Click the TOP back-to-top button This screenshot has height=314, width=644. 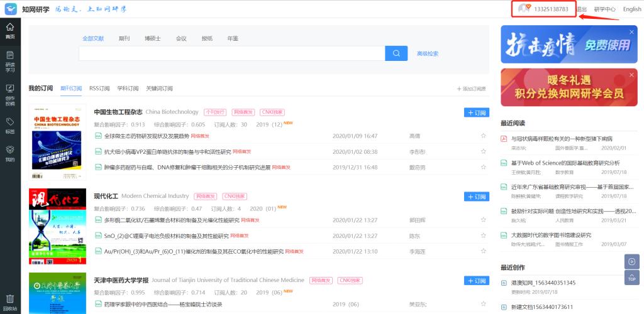(x=631, y=278)
